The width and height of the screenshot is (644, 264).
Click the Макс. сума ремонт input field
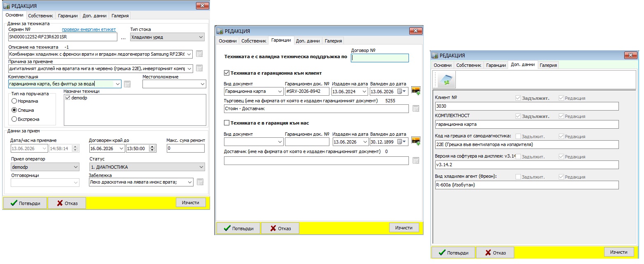[186, 148]
